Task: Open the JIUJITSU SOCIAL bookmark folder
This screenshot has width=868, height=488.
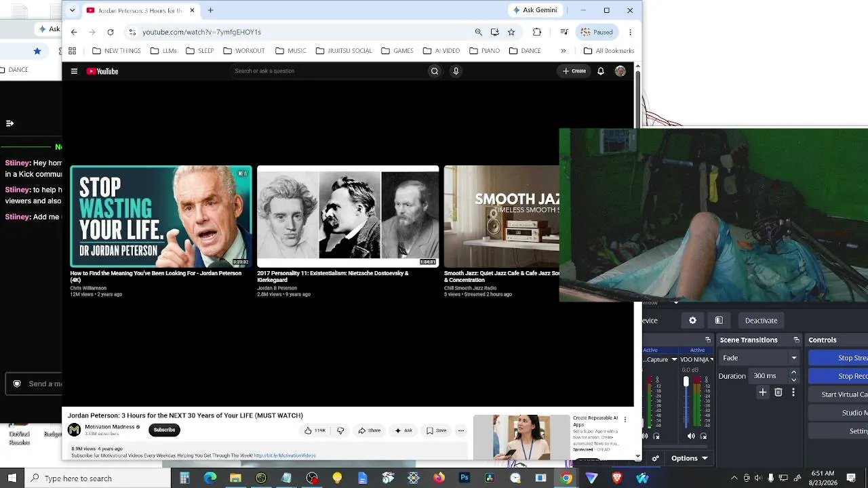Action: click(343, 51)
